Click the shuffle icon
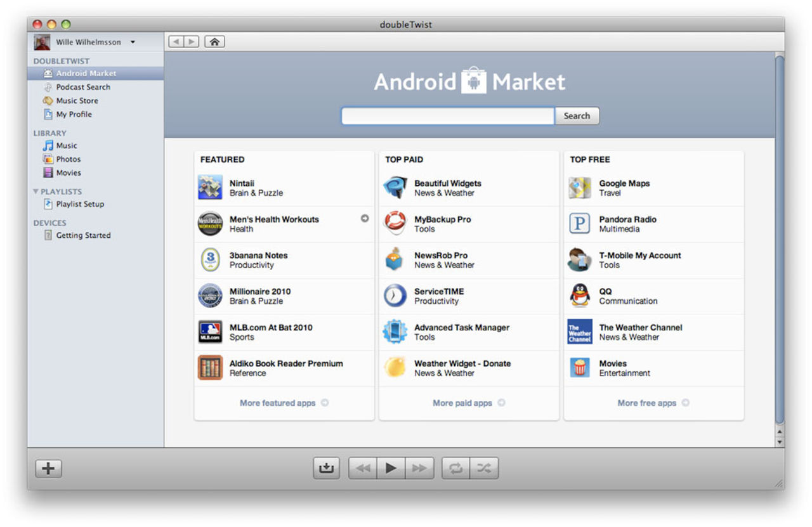 coord(484,467)
